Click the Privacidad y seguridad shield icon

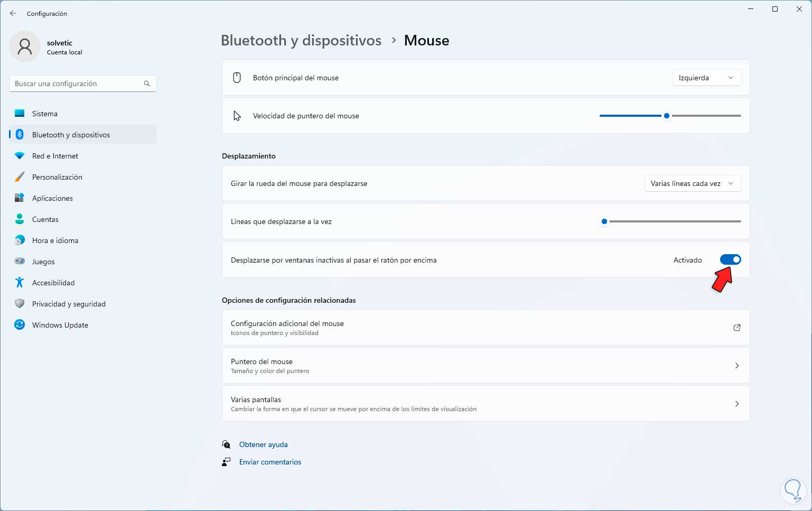20,304
